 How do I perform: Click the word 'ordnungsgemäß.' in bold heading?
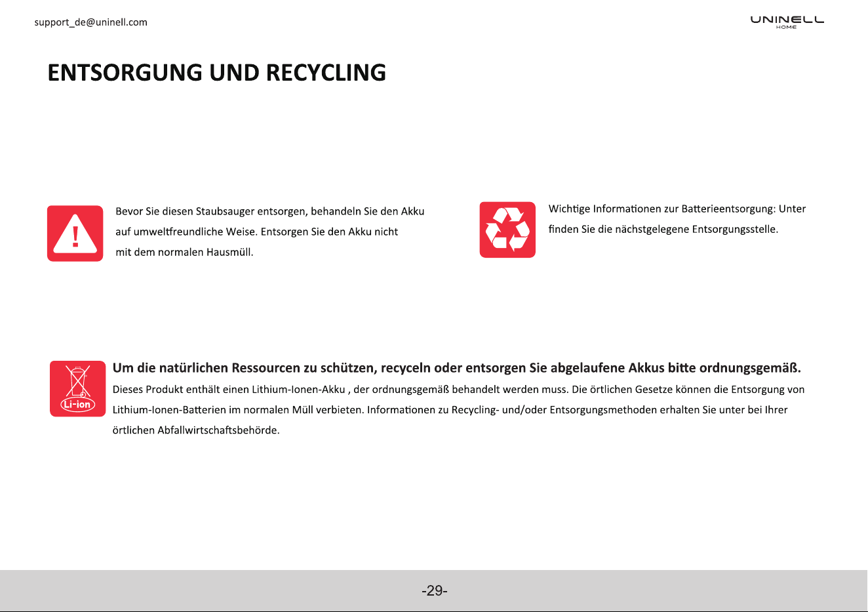[x=750, y=367]
